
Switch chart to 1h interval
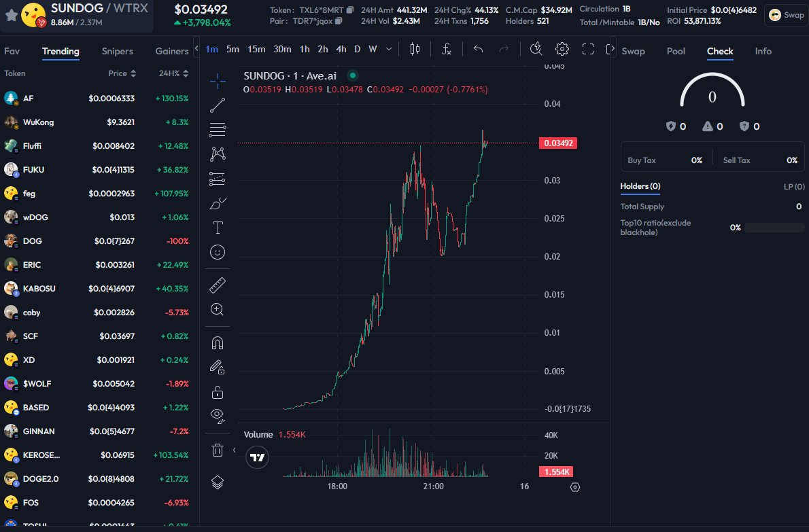click(x=305, y=49)
